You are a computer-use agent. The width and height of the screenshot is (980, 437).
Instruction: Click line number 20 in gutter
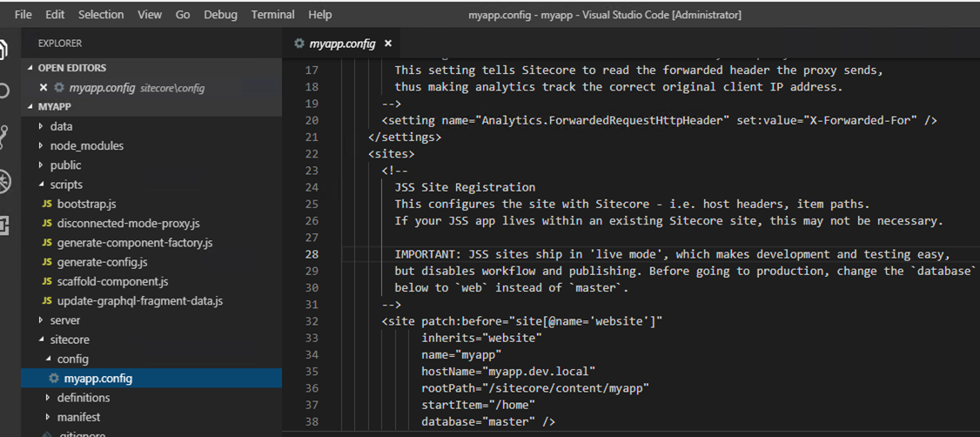point(311,120)
